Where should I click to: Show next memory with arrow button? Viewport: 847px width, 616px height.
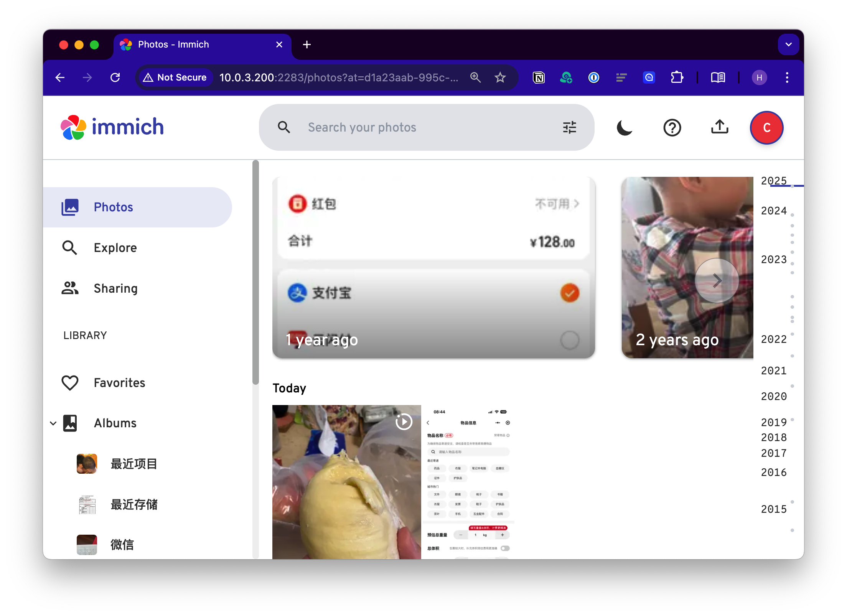(717, 281)
